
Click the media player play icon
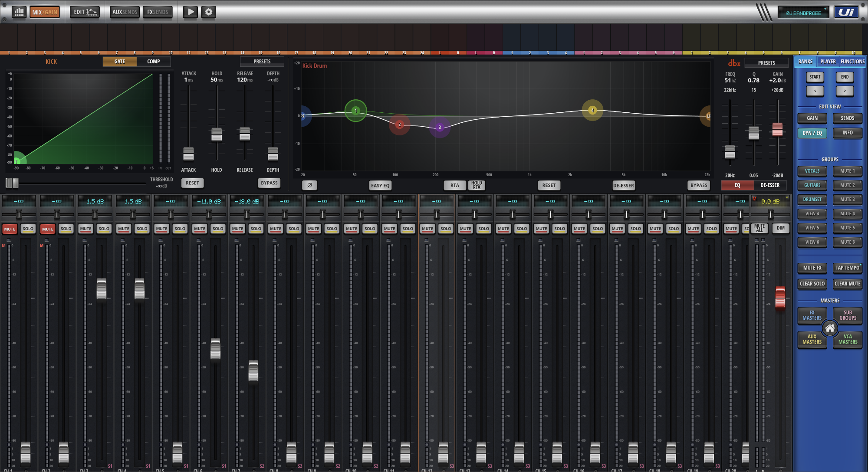click(190, 12)
